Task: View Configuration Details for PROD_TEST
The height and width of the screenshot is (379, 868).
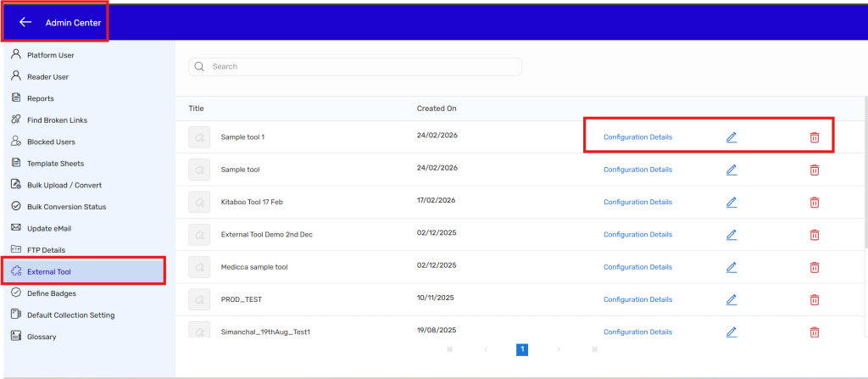Action: click(x=637, y=299)
